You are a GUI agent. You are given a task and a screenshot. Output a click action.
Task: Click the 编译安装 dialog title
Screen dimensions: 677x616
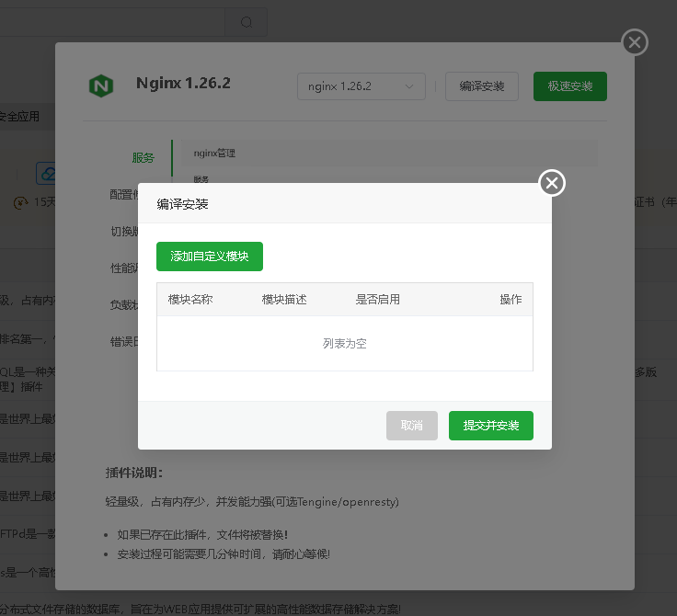pyautogui.click(x=183, y=204)
